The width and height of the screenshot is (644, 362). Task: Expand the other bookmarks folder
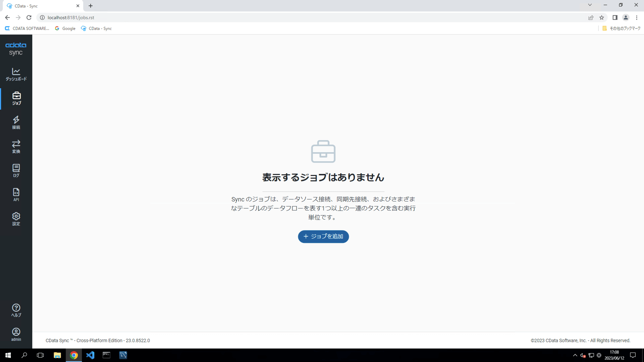622,28
